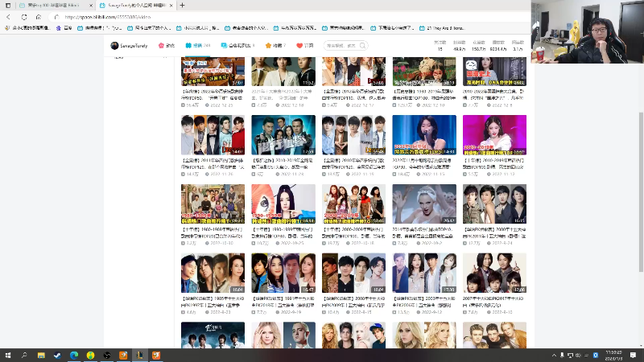
Task: Open the thumbnail with 16:47 duration
Action: tap(283, 273)
